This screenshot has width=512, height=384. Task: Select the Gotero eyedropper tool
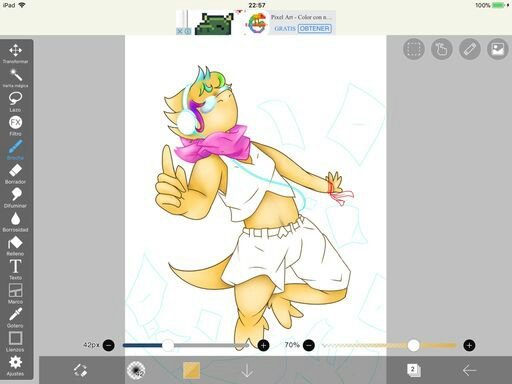pos(15,317)
